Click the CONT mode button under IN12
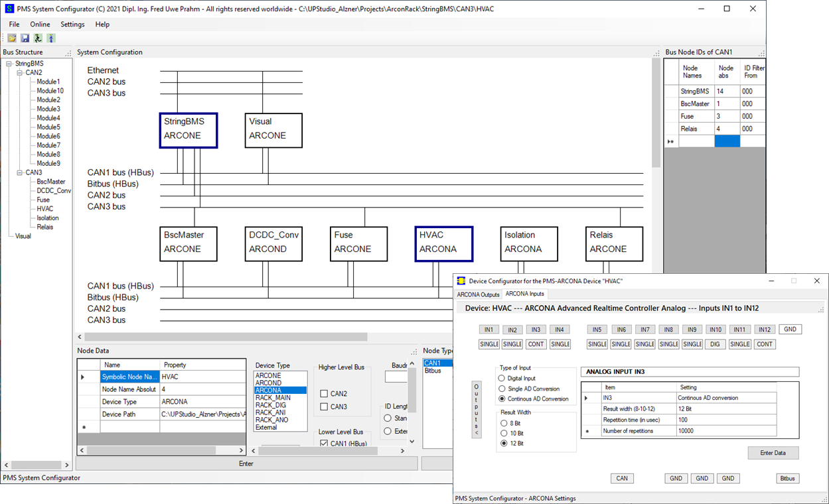Image resolution: width=829 pixels, height=504 pixels. coord(764,344)
